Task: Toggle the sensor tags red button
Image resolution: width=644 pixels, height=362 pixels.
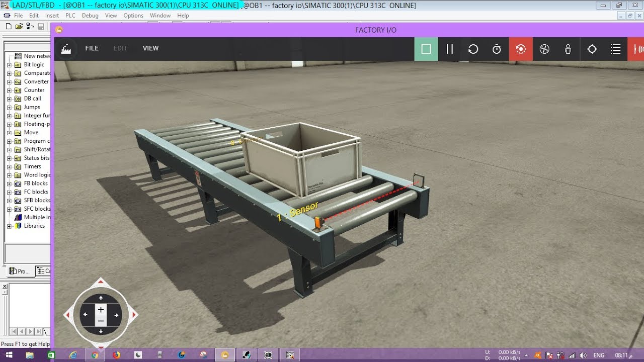Action: (x=636, y=49)
